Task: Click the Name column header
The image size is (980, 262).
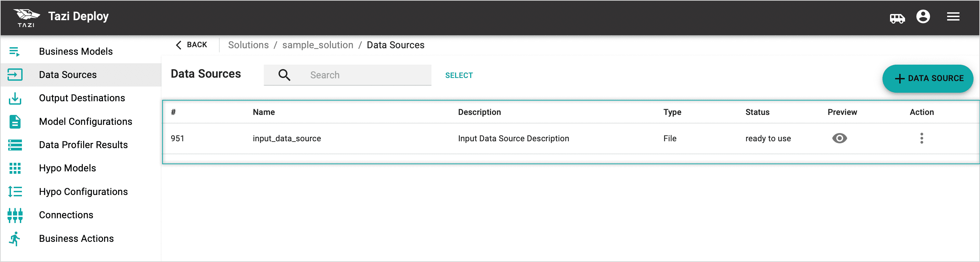Action: tap(263, 112)
